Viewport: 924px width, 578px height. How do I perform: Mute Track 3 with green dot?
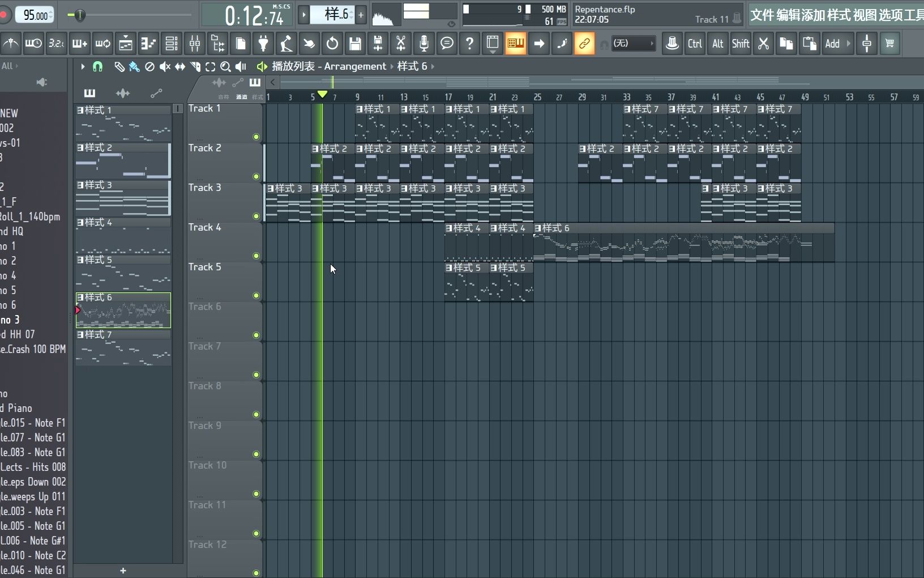[256, 216]
